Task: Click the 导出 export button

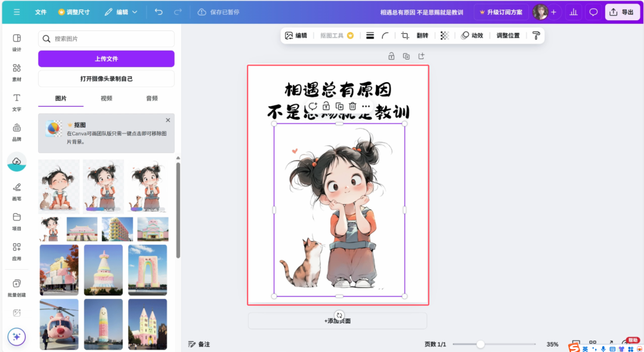Action: click(x=622, y=11)
